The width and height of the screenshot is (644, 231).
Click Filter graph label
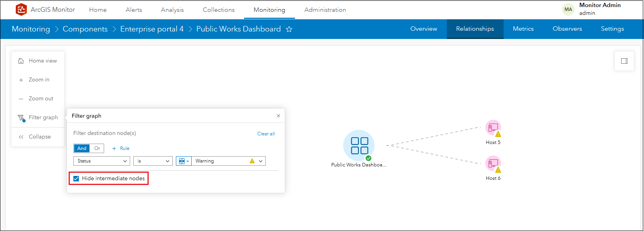(x=43, y=118)
